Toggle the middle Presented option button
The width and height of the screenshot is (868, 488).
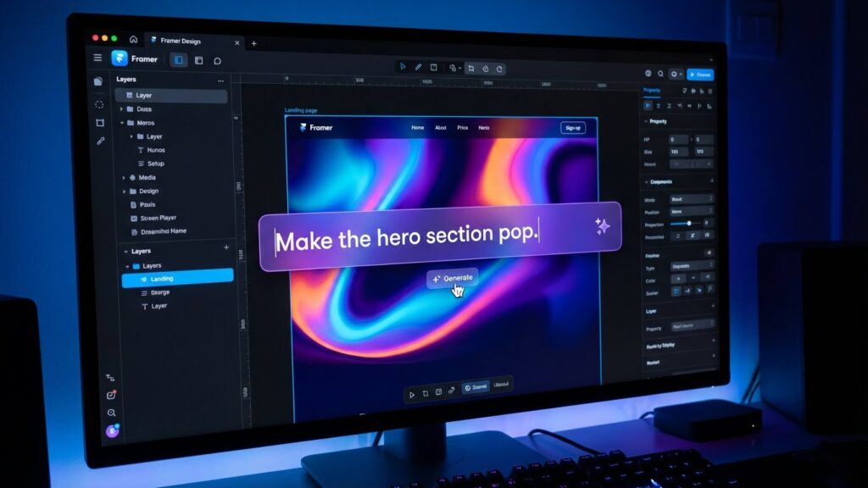(692, 236)
